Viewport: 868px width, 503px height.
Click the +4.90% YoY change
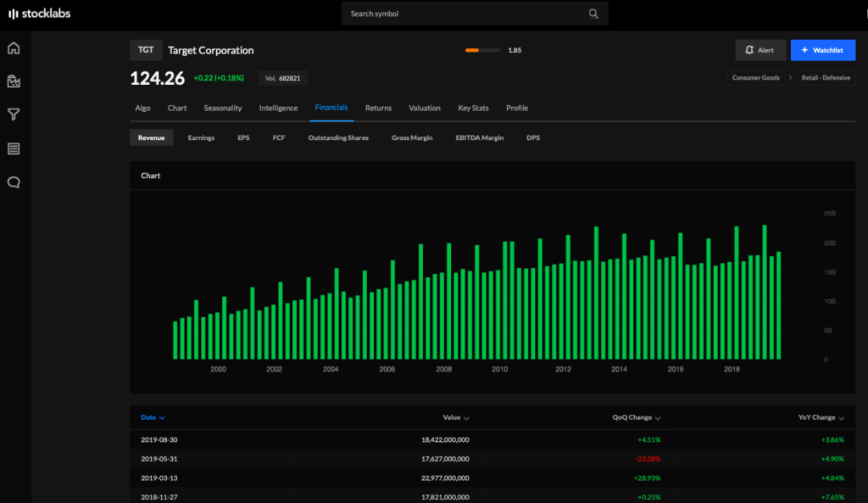[832, 459]
